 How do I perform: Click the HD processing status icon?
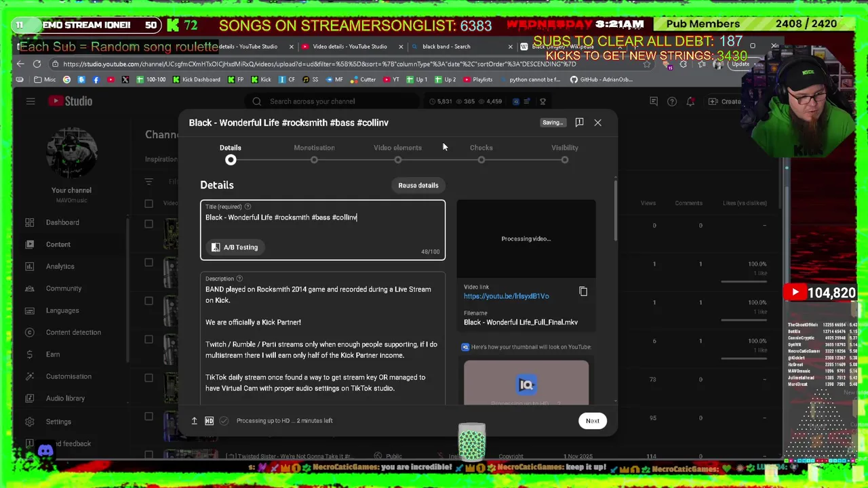coord(209,421)
